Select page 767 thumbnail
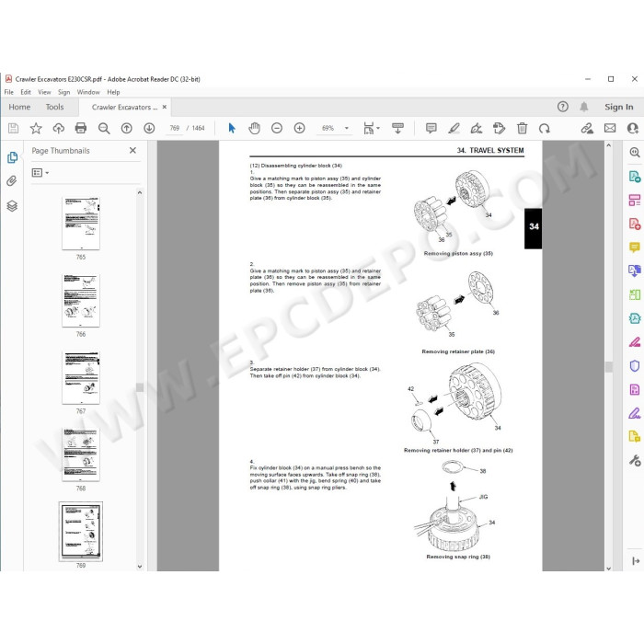 click(x=81, y=377)
